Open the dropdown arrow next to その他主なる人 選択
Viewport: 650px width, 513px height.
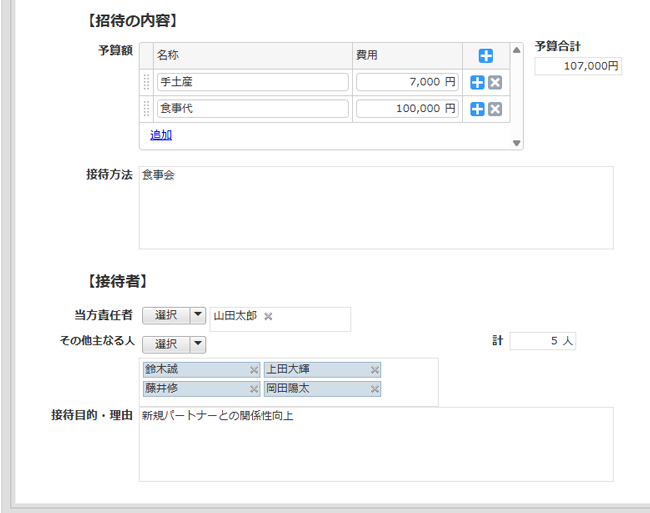198,344
